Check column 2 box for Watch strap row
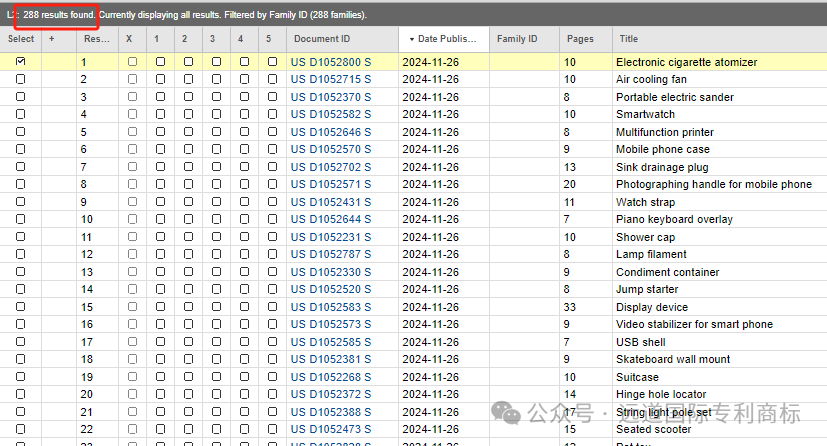The image size is (827, 446). tap(188, 202)
